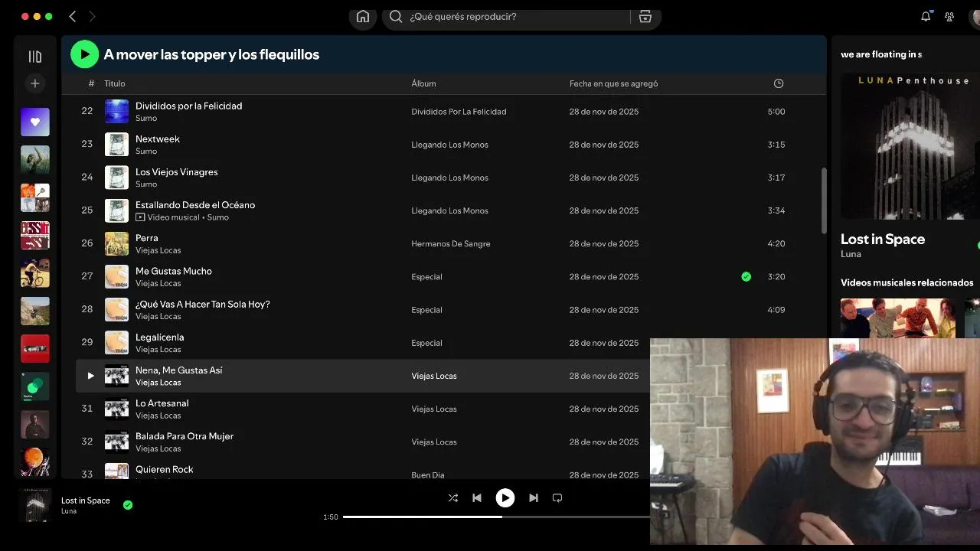Open 'we are floating in s' panel title
The width and height of the screenshot is (980, 551).
pyautogui.click(x=881, y=54)
